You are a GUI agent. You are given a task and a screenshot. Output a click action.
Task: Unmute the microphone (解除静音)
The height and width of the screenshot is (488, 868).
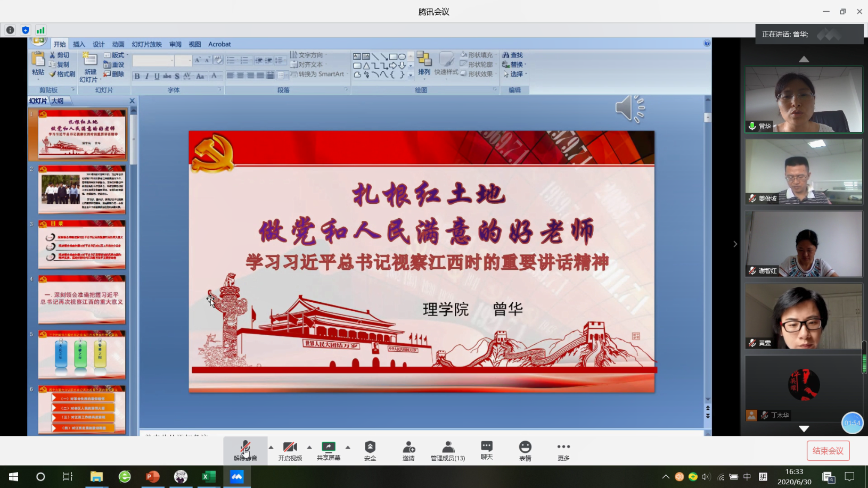click(245, 450)
